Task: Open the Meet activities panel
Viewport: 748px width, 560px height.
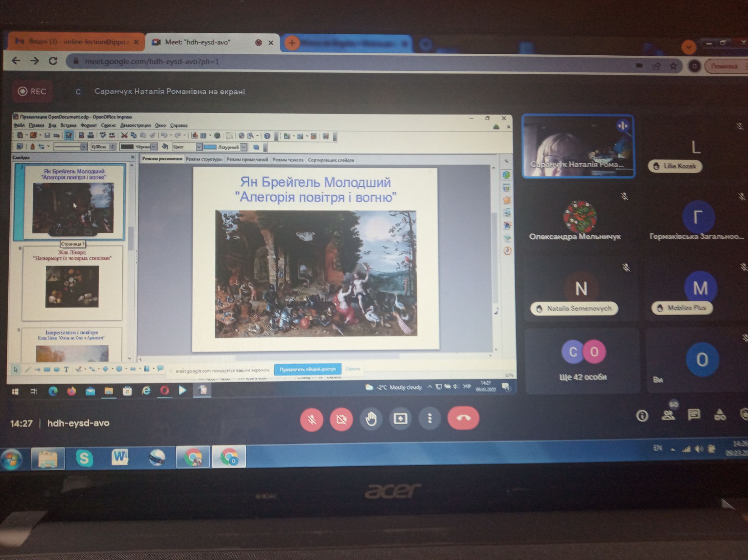Action: coord(720,415)
